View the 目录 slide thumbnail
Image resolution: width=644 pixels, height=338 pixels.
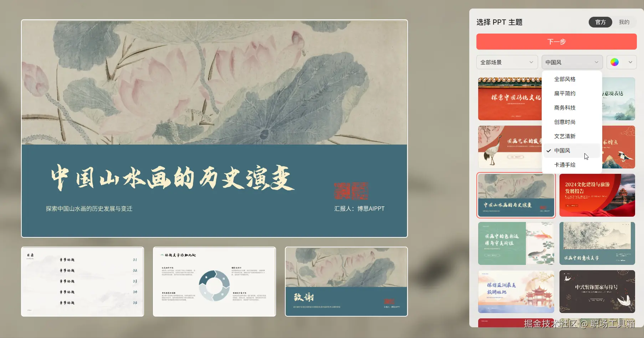[82, 281]
